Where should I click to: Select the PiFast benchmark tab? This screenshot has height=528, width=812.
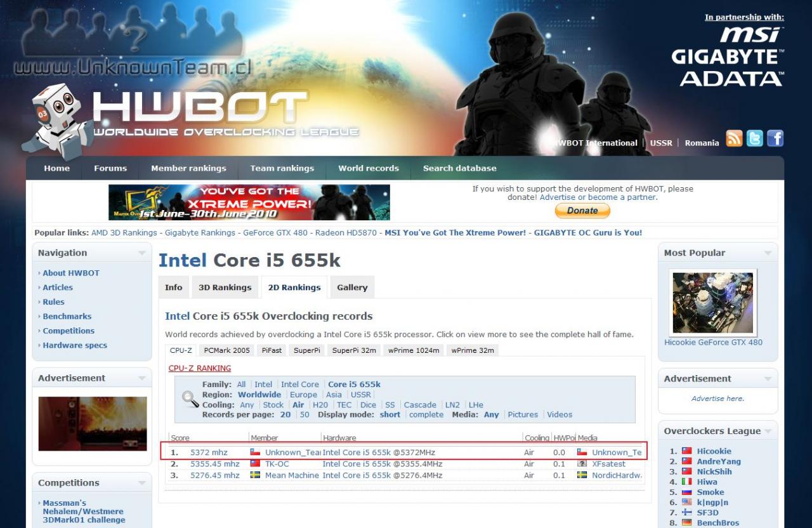coord(272,350)
